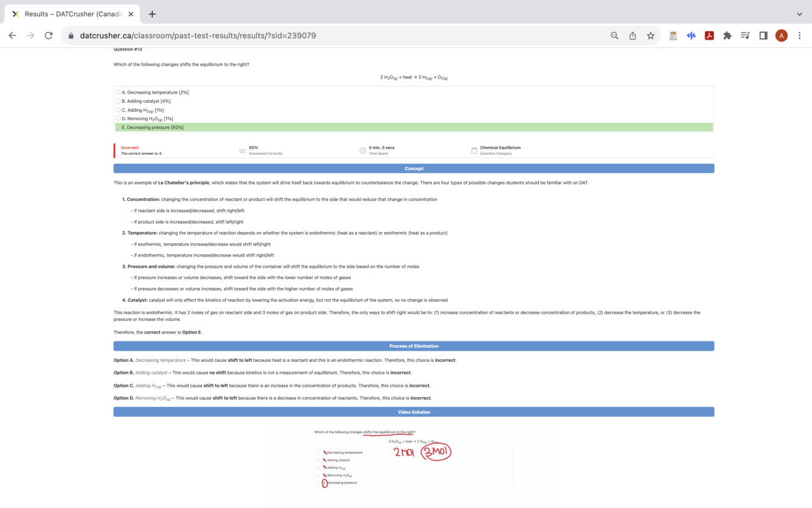Select option A Decreasing temperature
This screenshot has height=508, width=812.
click(x=118, y=93)
